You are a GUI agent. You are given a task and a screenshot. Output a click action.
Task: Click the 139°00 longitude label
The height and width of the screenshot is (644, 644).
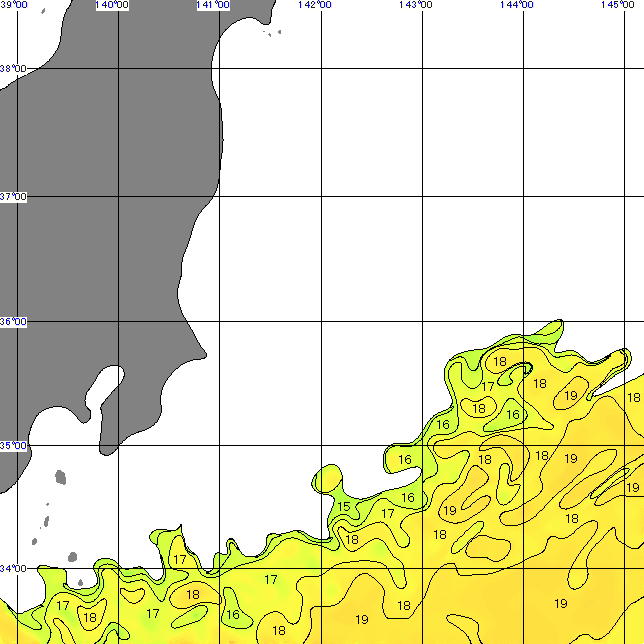point(12,5)
